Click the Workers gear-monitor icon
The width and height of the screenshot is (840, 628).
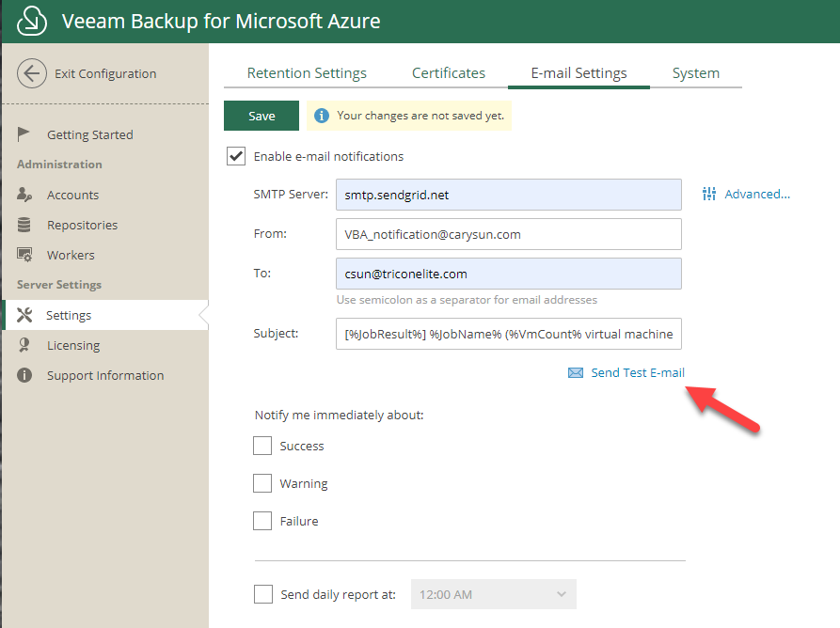click(x=24, y=255)
